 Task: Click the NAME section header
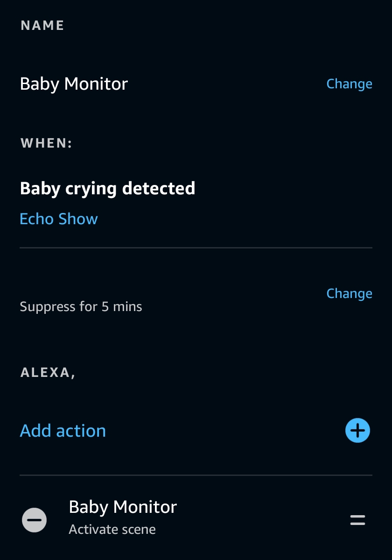42,25
